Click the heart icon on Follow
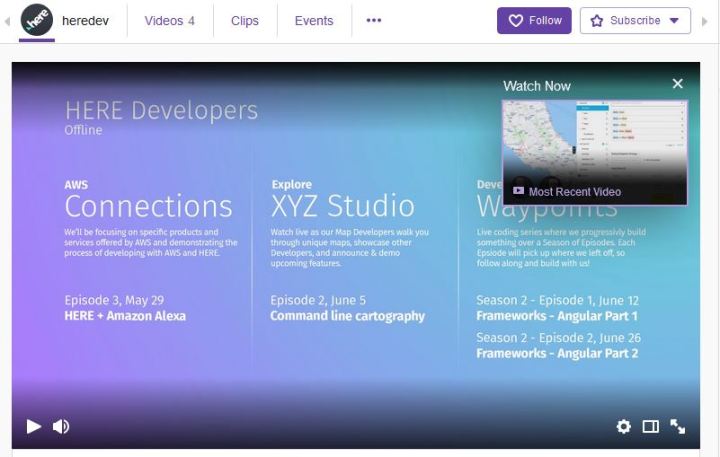 (x=516, y=21)
